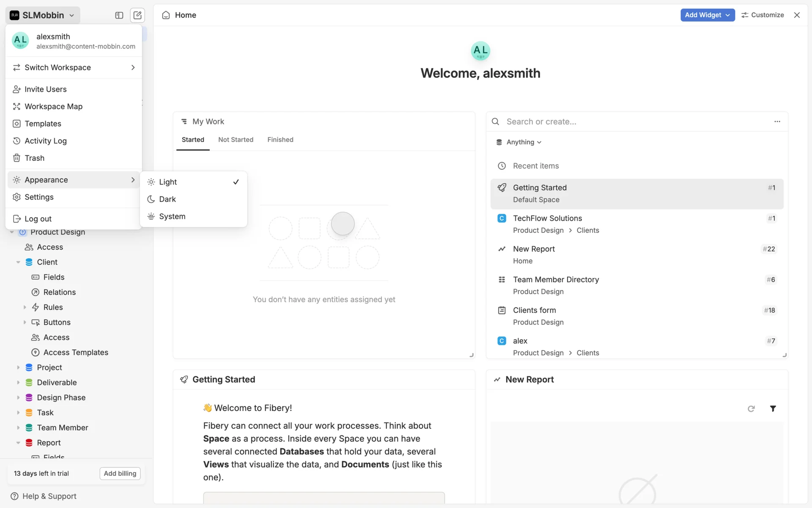The width and height of the screenshot is (812, 508).
Task: Click the Add billing button
Action: pos(120,473)
